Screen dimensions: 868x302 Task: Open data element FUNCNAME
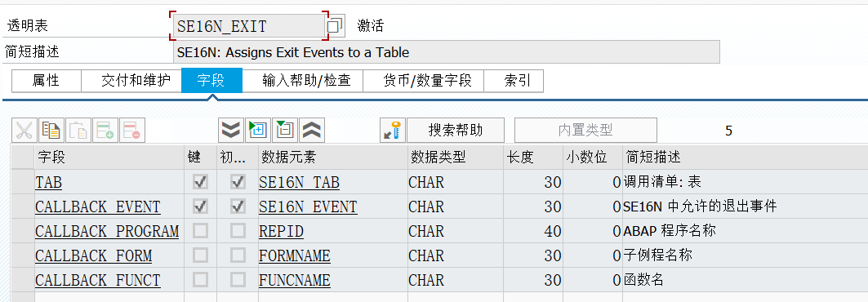(x=295, y=280)
